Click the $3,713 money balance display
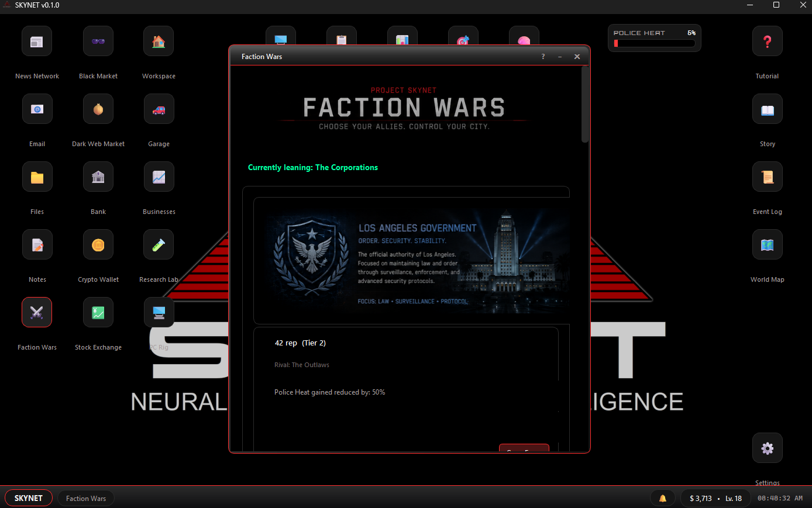Image resolution: width=812 pixels, height=508 pixels. click(701, 499)
